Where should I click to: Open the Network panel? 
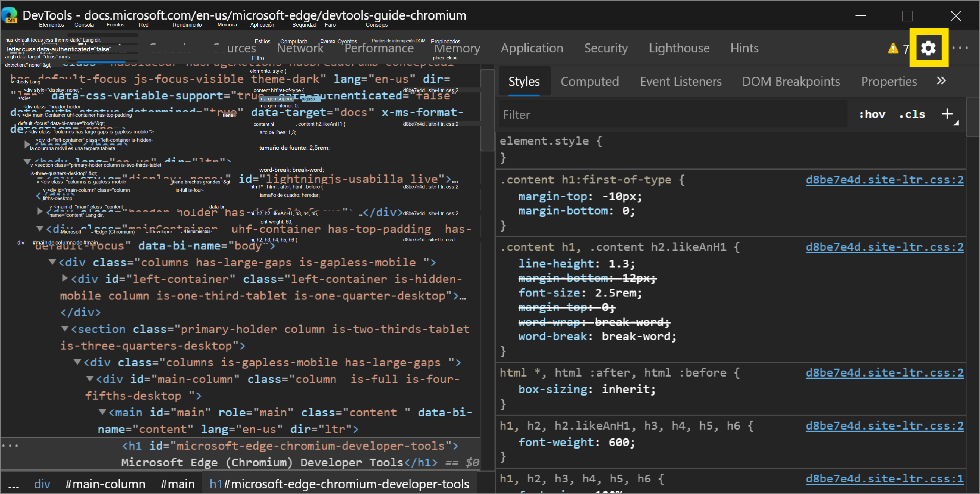coord(300,48)
